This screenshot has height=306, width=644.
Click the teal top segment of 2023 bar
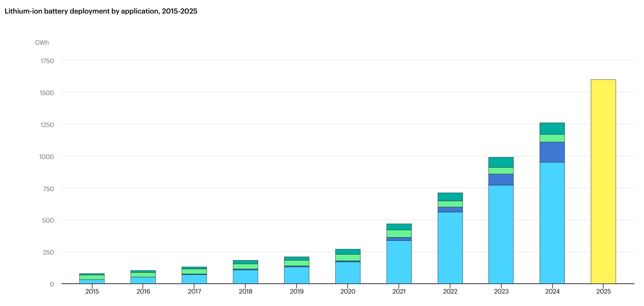[x=501, y=162]
